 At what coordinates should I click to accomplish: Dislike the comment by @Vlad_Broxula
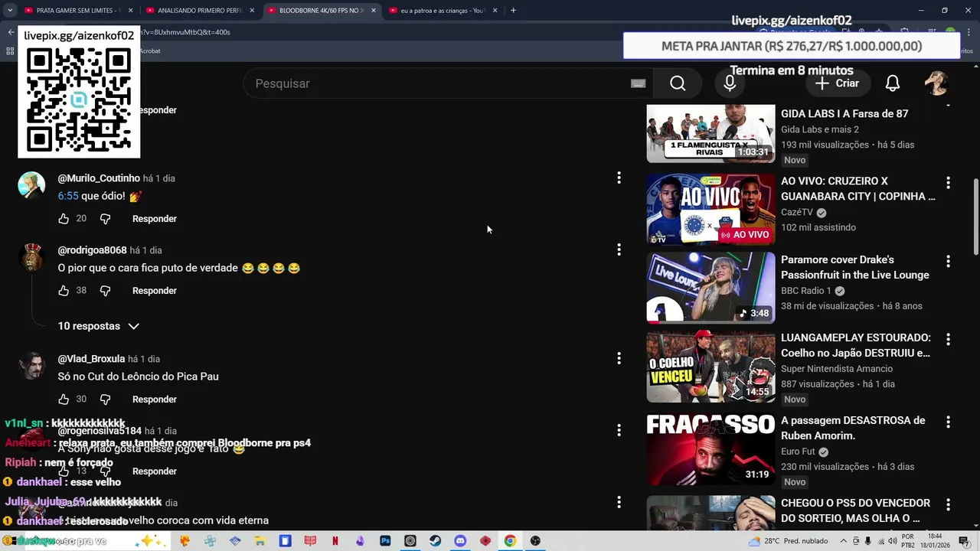[105, 399]
